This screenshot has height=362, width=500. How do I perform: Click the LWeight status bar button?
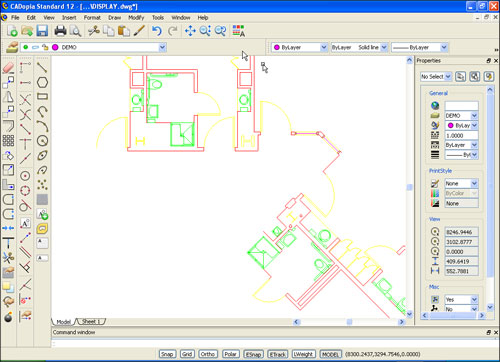click(303, 354)
